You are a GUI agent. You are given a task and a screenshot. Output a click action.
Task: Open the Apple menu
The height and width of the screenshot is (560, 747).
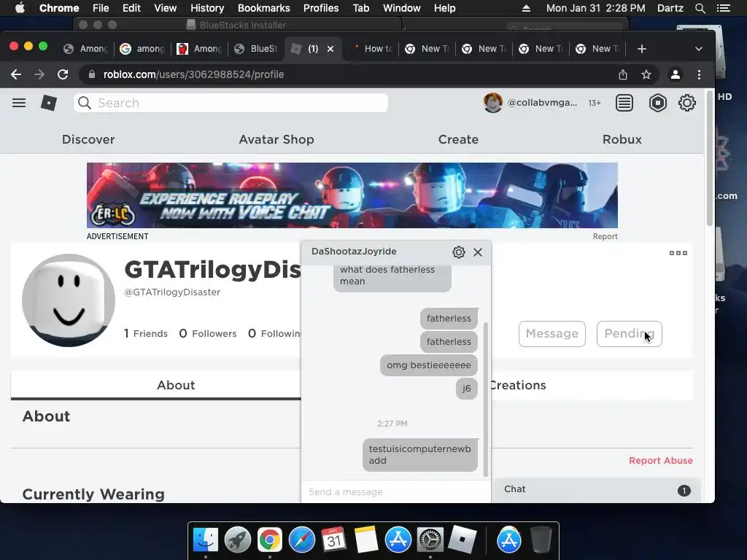(x=20, y=8)
